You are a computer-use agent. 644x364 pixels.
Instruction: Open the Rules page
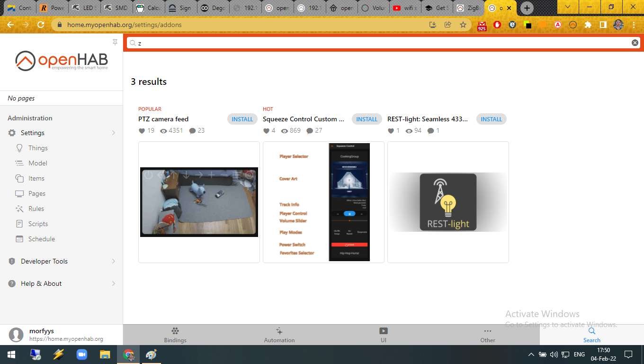click(x=36, y=209)
